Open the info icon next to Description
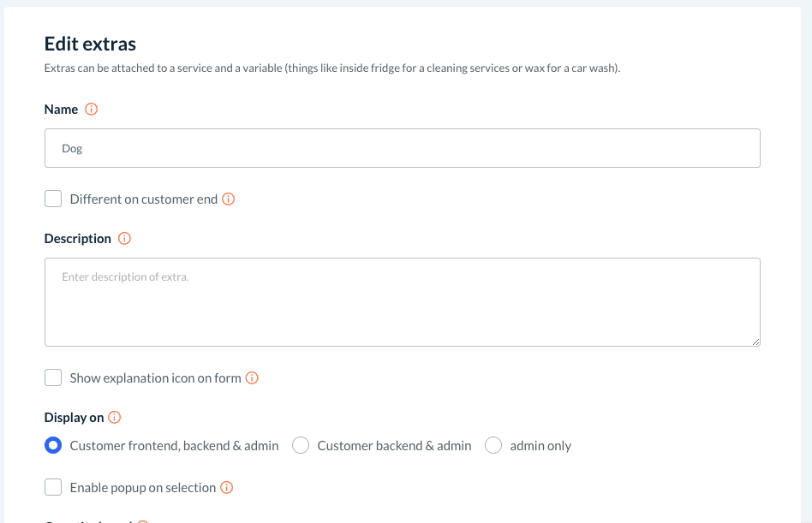 tap(124, 239)
